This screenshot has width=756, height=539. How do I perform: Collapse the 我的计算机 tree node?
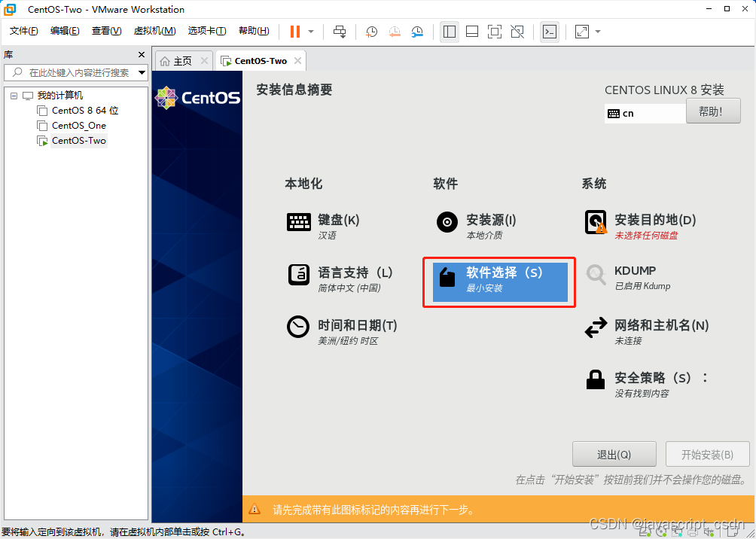(14, 96)
